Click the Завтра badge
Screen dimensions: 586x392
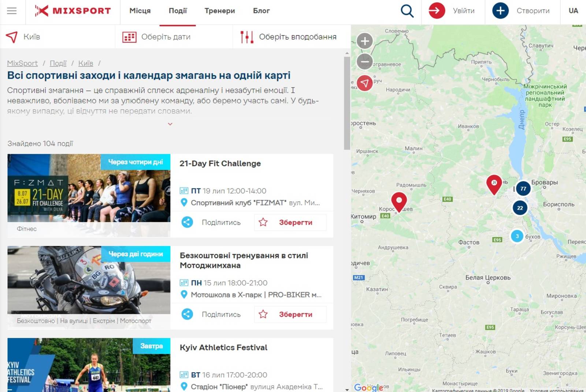pyautogui.click(x=152, y=346)
